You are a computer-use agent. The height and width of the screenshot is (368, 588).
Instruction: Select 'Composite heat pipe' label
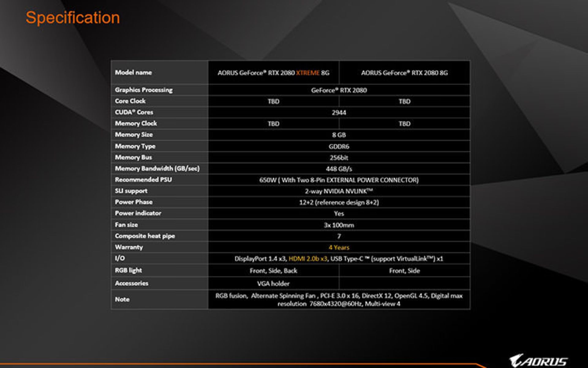pyautogui.click(x=145, y=236)
